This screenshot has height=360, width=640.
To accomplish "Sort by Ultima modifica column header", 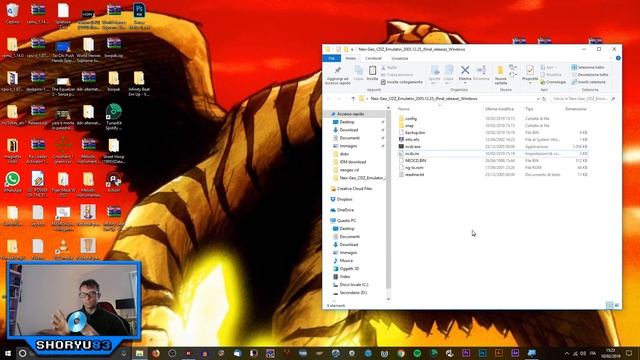I will coord(499,109).
